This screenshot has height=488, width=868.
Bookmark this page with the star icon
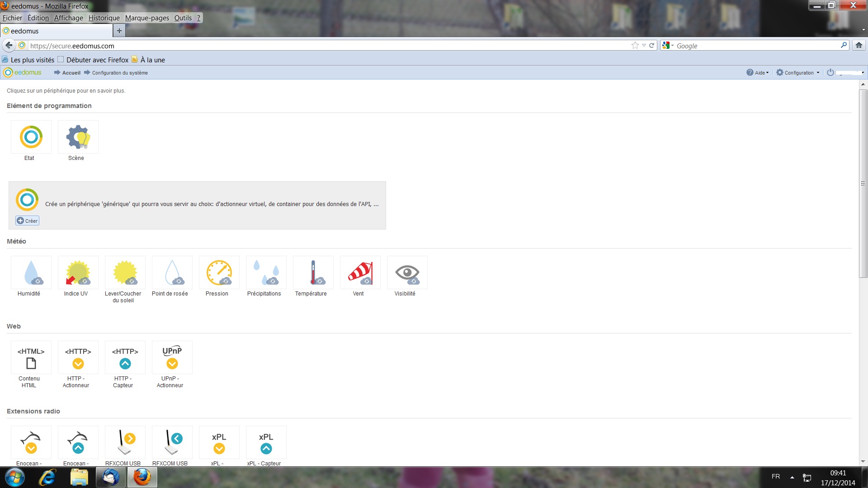pyautogui.click(x=635, y=45)
